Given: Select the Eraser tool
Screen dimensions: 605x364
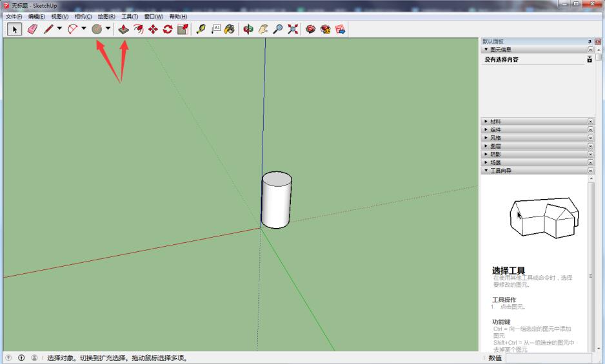Looking at the screenshot, I should (32, 29).
